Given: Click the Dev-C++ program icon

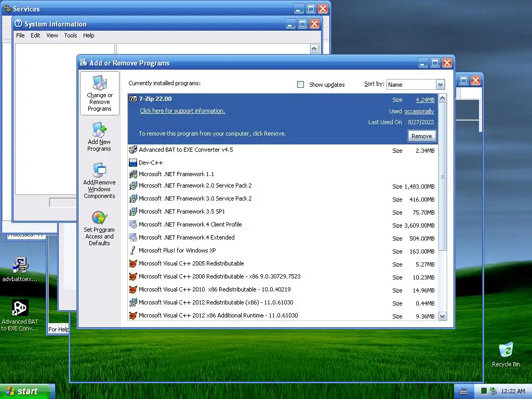Looking at the screenshot, I should coord(133,163).
